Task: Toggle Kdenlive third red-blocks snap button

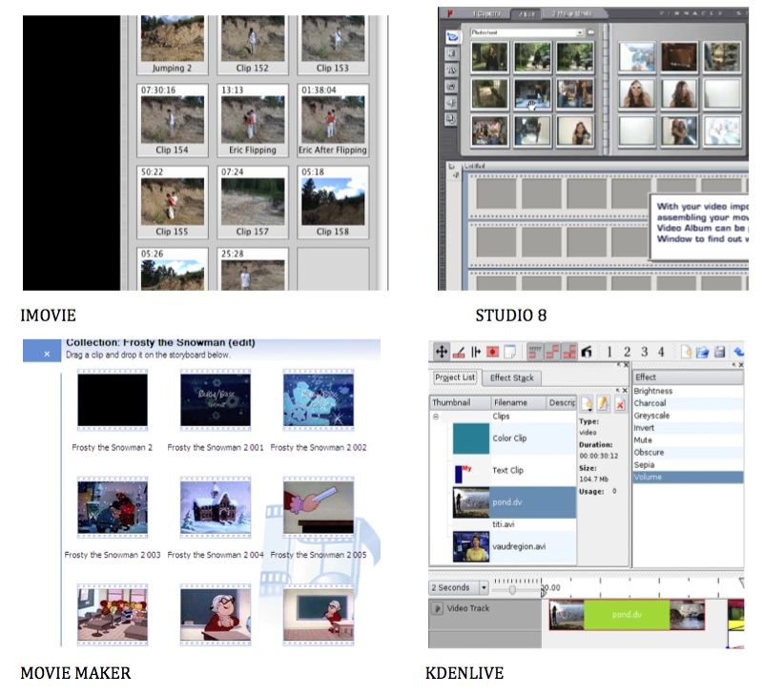Action: pos(569,352)
